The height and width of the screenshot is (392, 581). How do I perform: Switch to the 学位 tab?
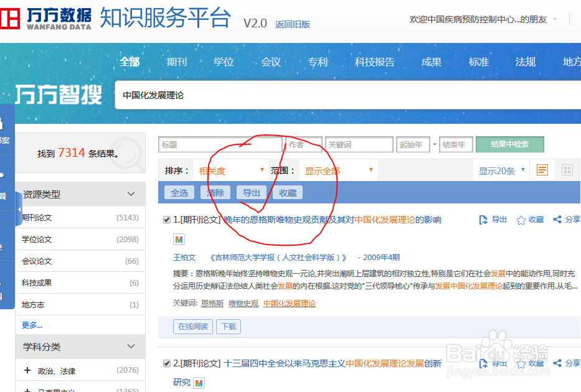[x=223, y=62]
